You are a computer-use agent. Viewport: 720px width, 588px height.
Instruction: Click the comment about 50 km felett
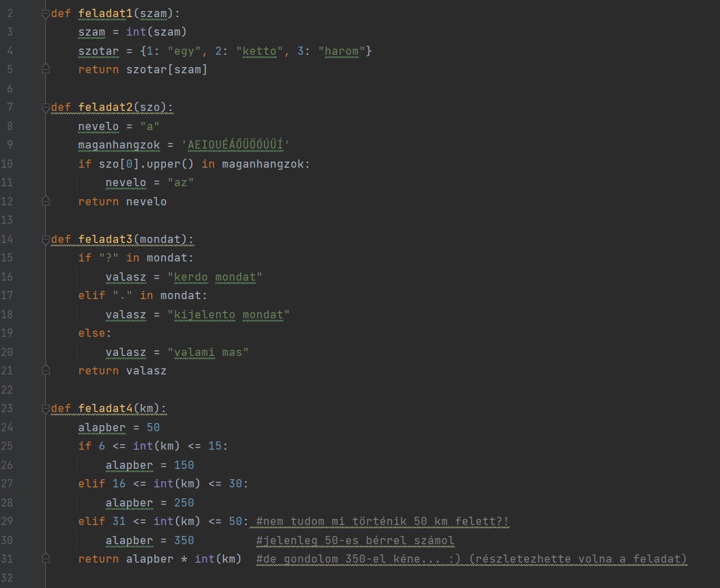click(x=382, y=522)
